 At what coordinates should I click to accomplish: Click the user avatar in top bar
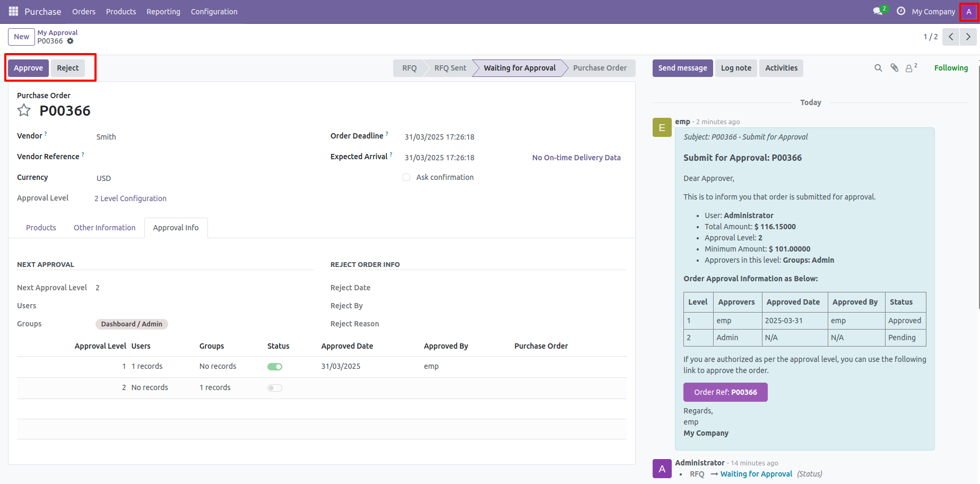tap(968, 12)
